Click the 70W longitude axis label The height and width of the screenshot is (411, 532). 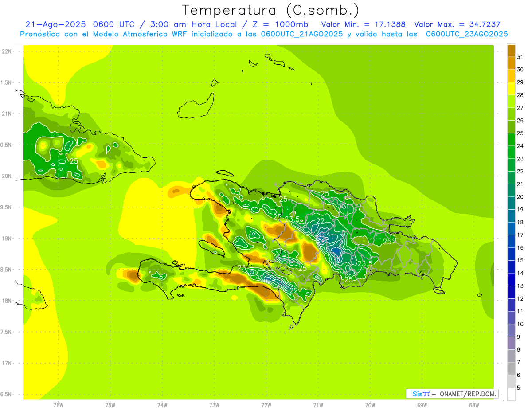[370, 405]
